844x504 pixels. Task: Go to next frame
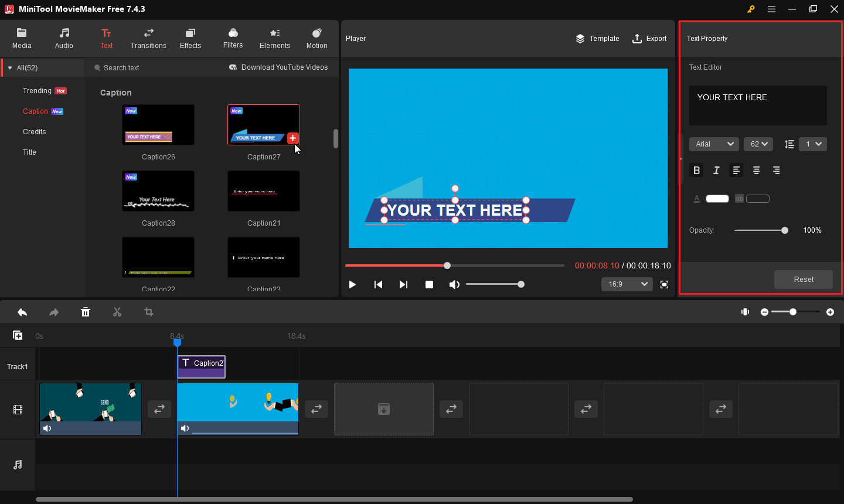[403, 284]
